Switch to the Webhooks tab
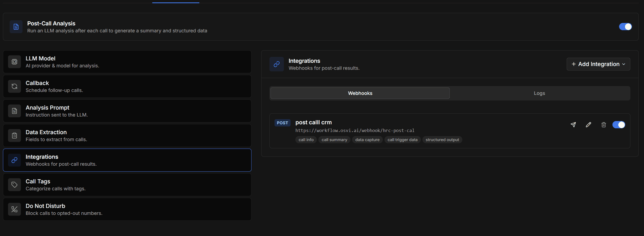Image resolution: width=644 pixels, height=236 pixels. (x=360, y=93)
